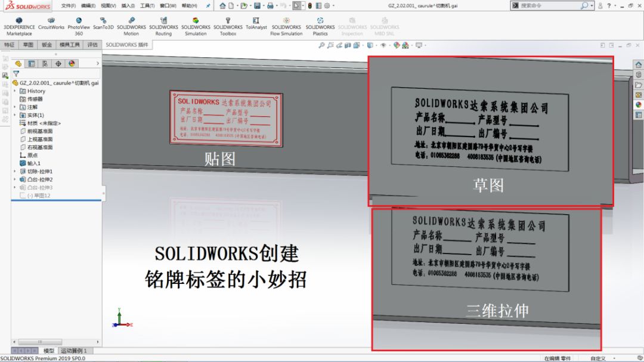Viewport: 644px width, 362px height.
Task: Select 前视基准面 in the feature tree
Action: coord(40,131)
